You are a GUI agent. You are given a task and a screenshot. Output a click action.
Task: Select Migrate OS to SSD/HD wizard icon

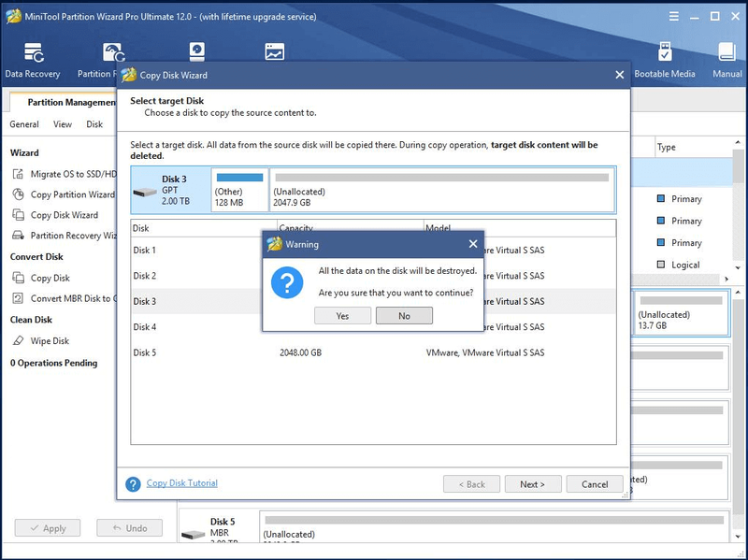pos(18,174)
